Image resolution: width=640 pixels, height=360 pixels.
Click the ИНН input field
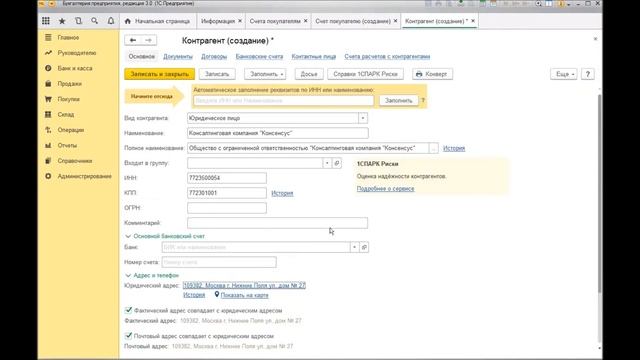(x=227, y=178)
